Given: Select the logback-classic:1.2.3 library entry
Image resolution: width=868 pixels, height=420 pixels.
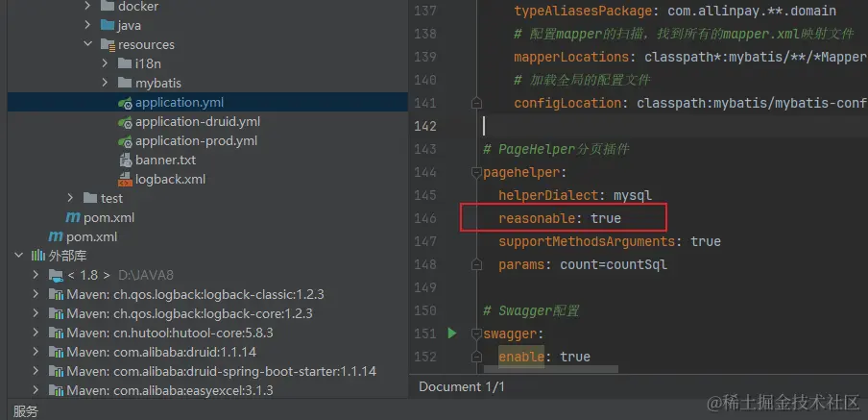Looking at the screenshot, I should pos(189,294).
